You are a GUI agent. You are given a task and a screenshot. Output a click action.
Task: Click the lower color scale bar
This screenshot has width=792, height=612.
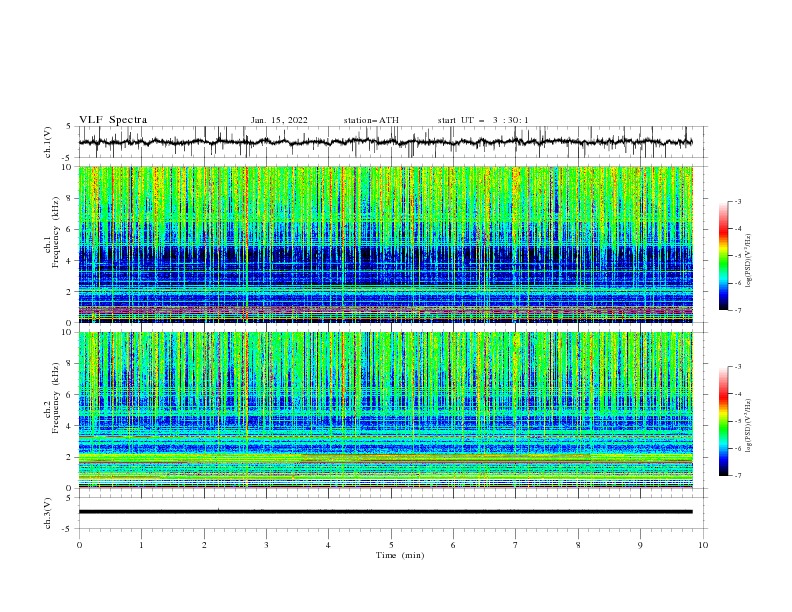pyautogui.click(x=724, y=421)
